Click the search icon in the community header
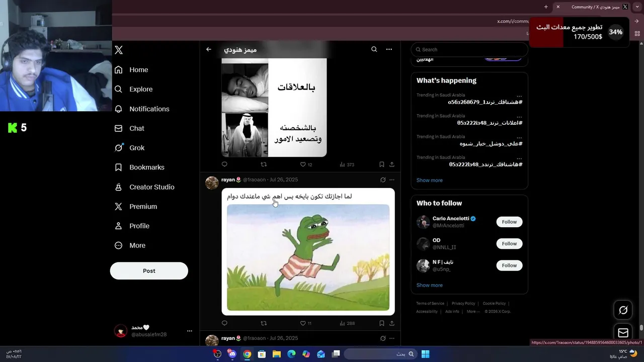This screenshot has width=644, height=362. 374,49
